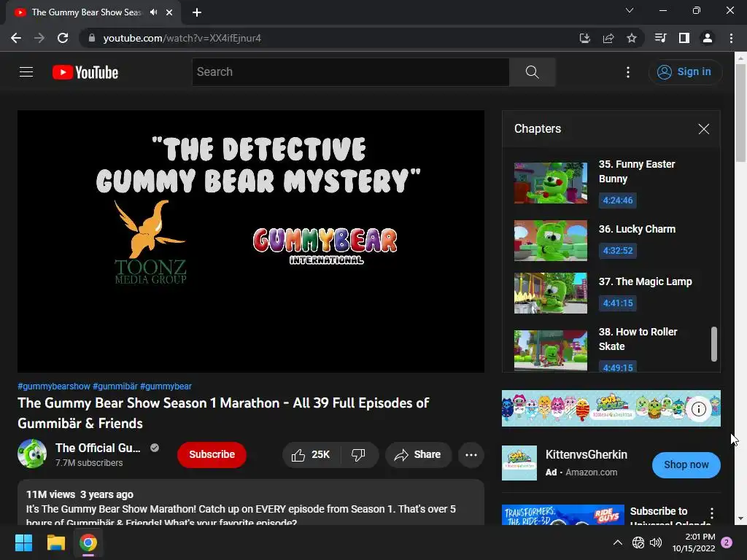The width and height of the screenshot is (747, 560).
Task: Open media controls icon in Chrome toolbar
Action: tap(660, 38)
